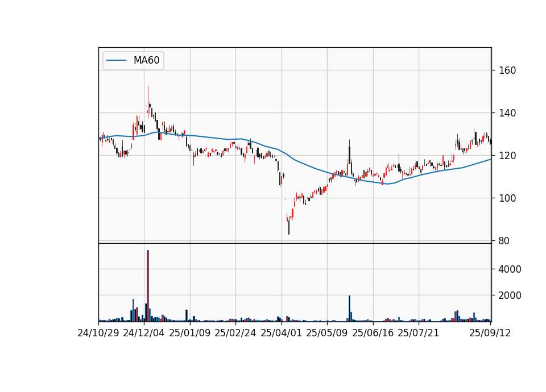Viewport: 546px width, 392px height.
Task: Click the volume spike bar near 2000 in late May
Action: pyautogui.click(x=349, y=308)
